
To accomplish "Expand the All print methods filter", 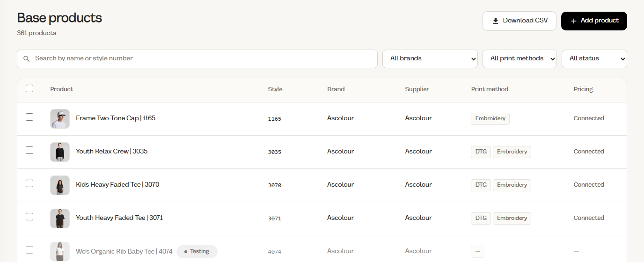I will [x=520, y=59].
